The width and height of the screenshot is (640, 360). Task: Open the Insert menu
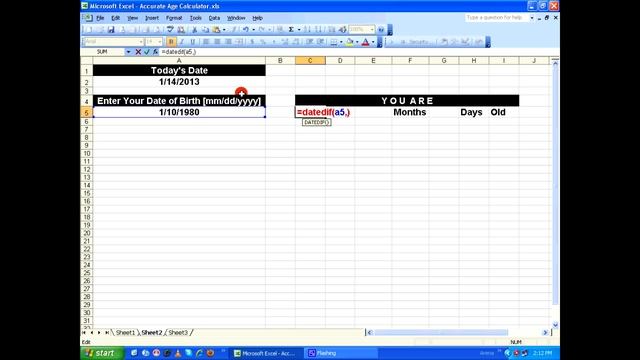click(152, 18)
